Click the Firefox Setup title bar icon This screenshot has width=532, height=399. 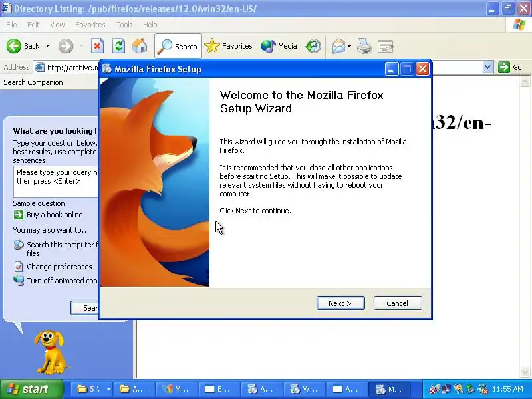click(107, 69)
